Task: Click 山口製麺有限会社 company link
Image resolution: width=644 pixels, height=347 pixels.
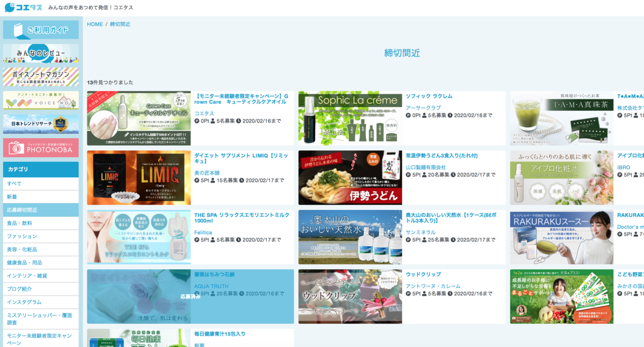Action: pyautogui.click(x=426, y=168)
